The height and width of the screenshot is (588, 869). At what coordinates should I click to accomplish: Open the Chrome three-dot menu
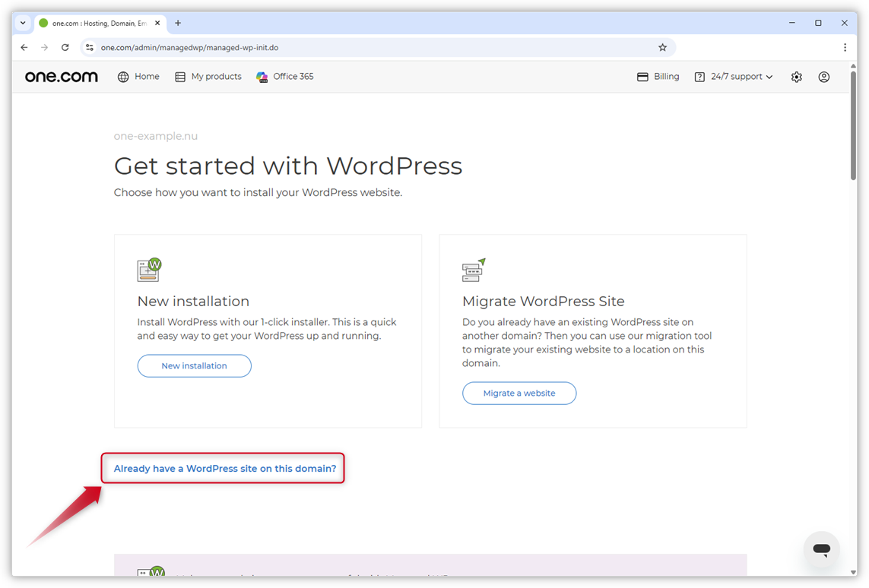click(x=845, y=48)
